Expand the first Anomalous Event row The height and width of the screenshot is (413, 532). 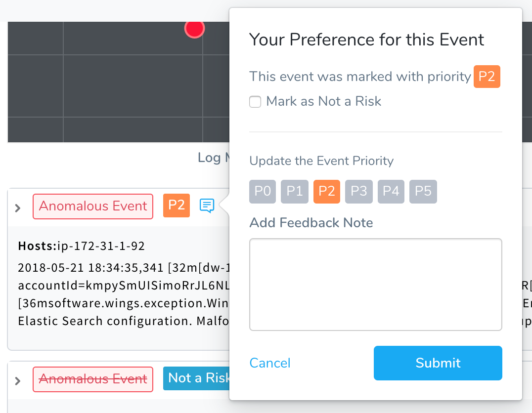point(18,208)
